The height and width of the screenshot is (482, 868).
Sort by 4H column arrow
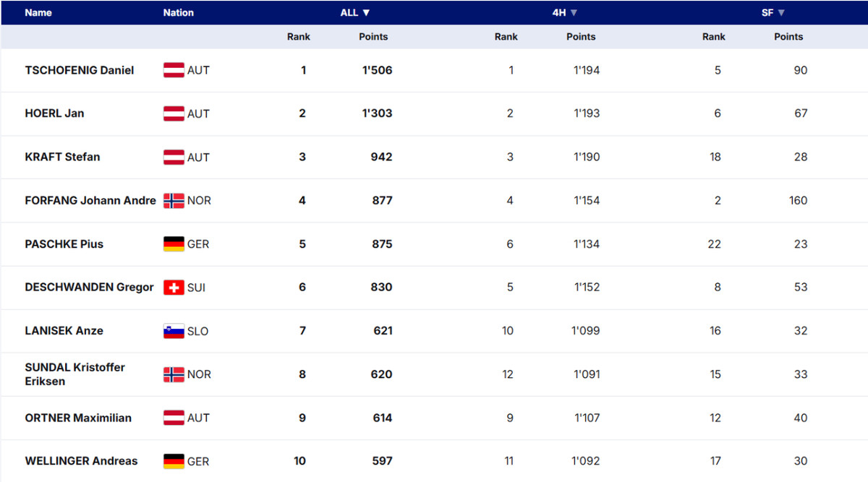pyautogui.click(x=574, y=13)
